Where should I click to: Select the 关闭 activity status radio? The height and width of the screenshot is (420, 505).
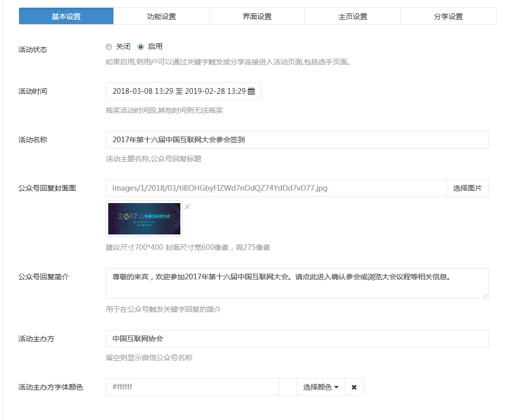109,47
